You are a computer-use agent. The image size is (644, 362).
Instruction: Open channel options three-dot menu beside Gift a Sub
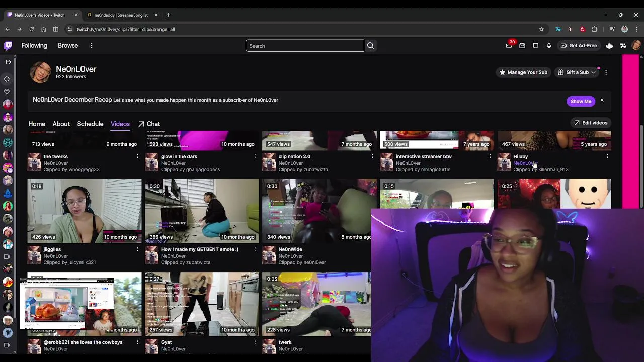(606, 72)
